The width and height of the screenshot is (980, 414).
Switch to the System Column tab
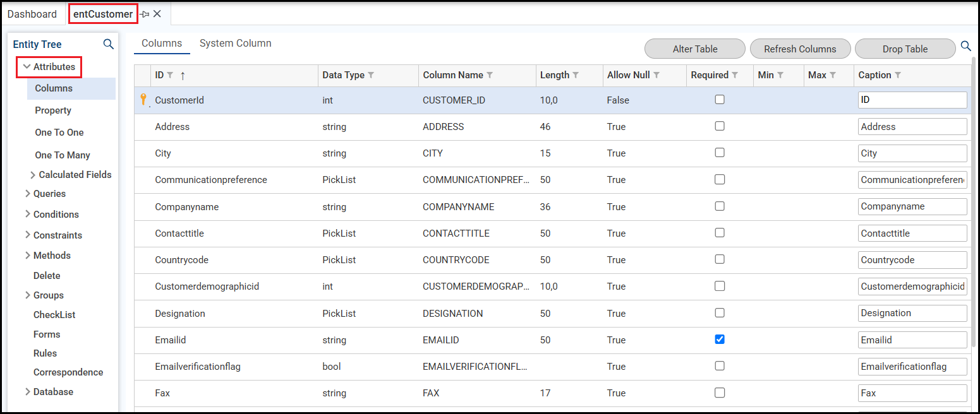coord(235,44)
